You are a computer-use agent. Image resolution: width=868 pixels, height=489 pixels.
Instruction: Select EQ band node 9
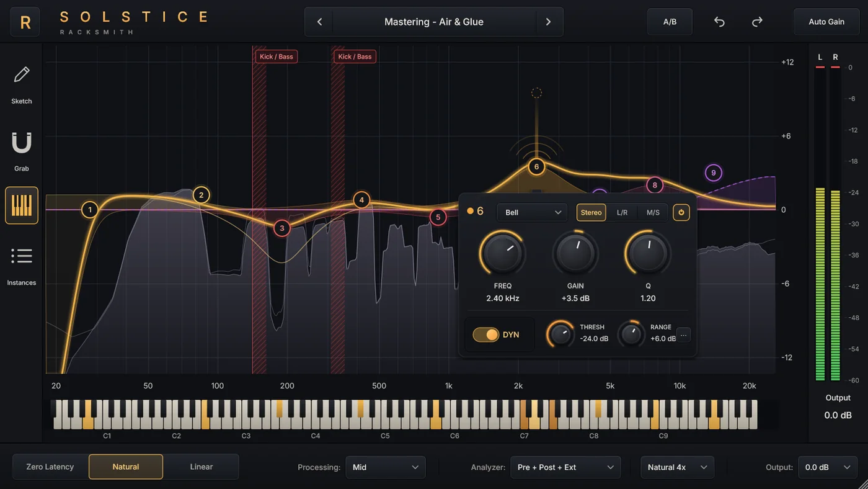714,173
